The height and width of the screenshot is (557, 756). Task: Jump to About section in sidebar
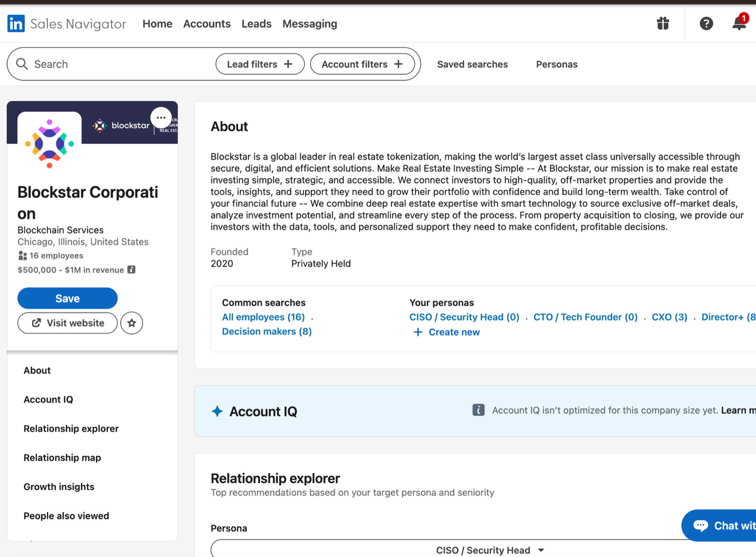37,370
